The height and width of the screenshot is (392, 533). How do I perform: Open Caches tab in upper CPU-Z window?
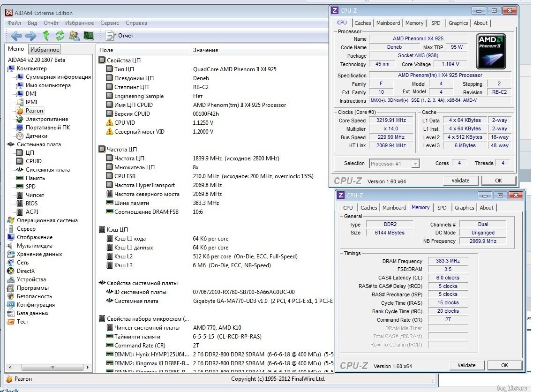[363, 23]
